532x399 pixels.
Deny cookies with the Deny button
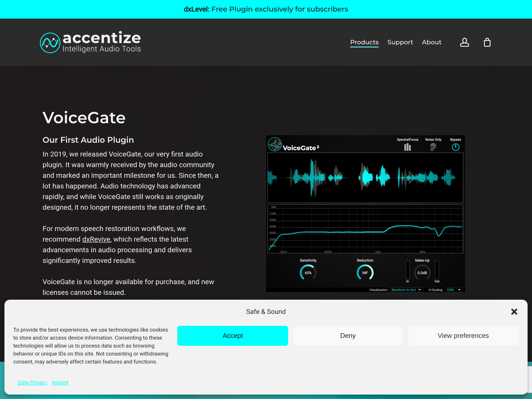point(348,336)
